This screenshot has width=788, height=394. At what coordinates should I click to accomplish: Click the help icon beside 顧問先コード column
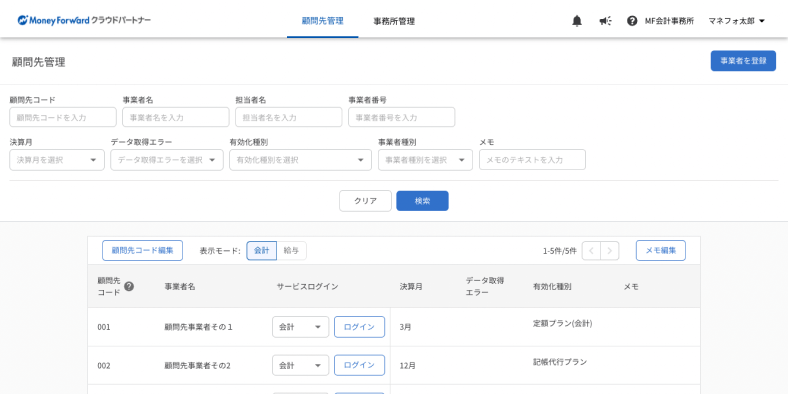click(x=129, y=286)
